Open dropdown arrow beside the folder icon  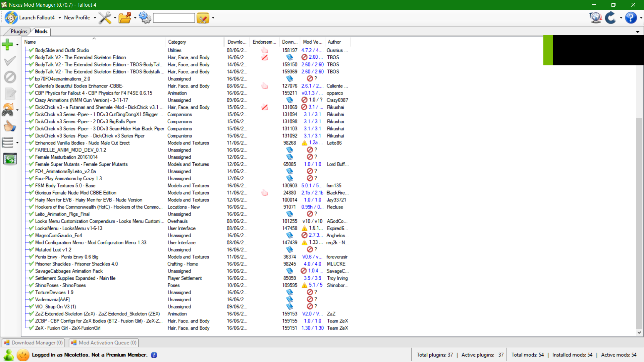click(x=135, y=18)
